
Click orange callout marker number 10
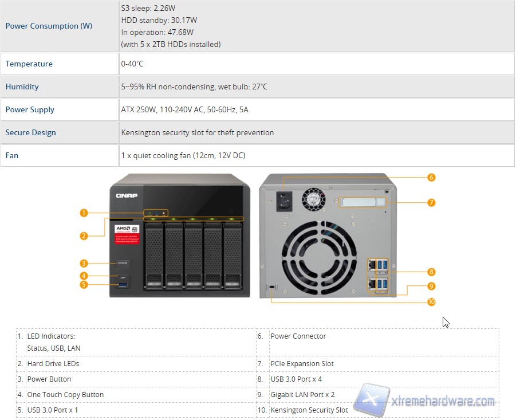[431, 302]
